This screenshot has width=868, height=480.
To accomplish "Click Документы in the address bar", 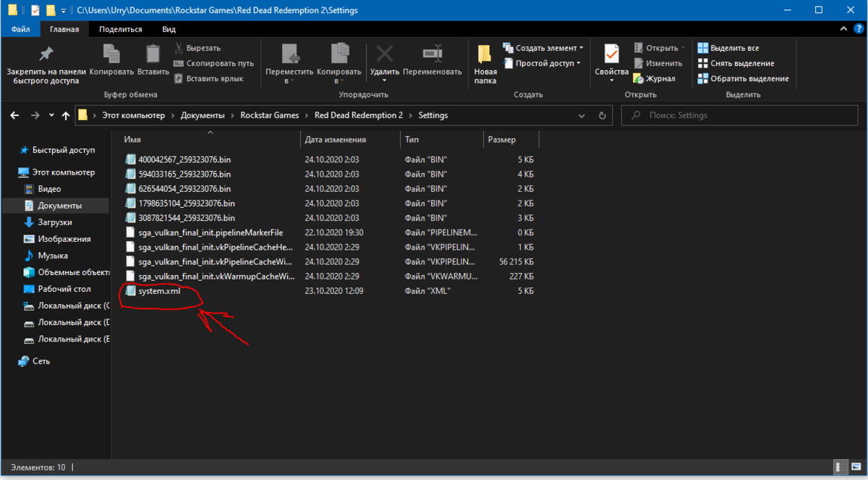I will pyautogui.click(x=202, y=115).
